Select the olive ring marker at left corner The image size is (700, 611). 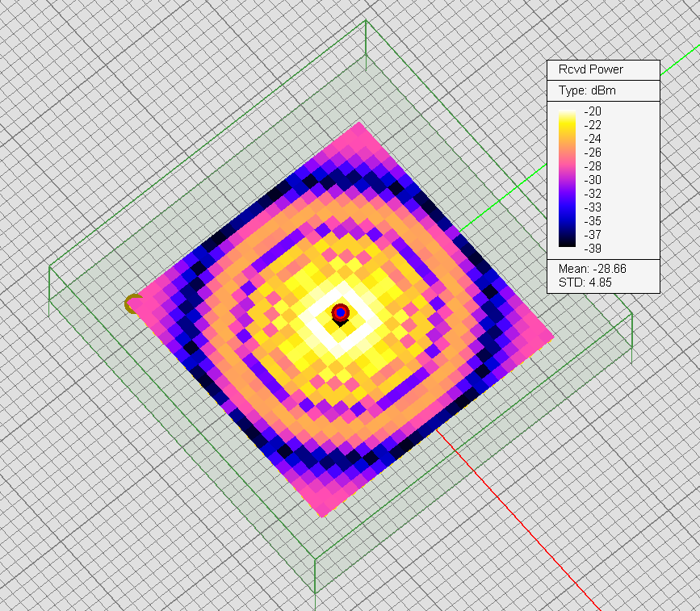(133, 304)
